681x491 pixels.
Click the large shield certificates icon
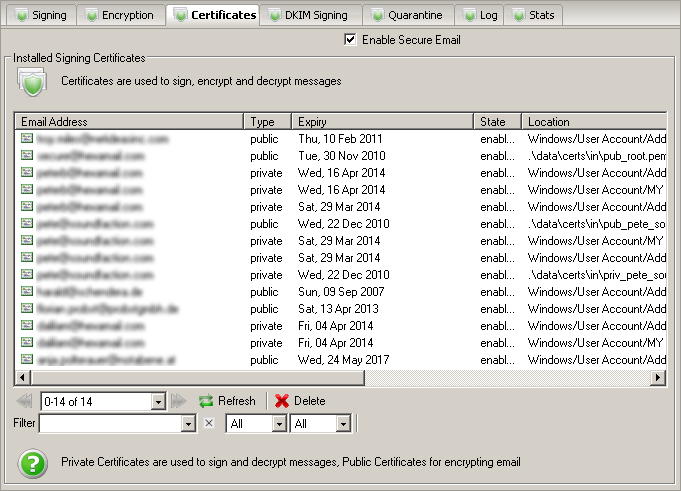tap(32, 82)
